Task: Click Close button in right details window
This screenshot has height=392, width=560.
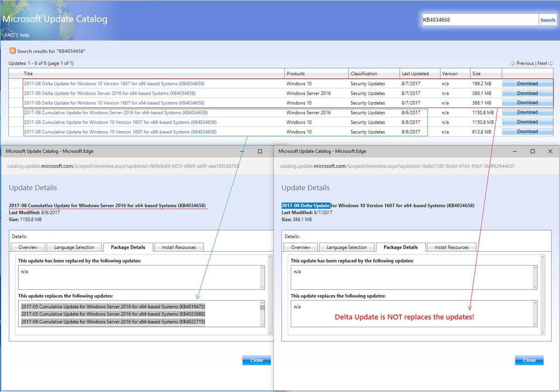Action: tap(529, 360)
